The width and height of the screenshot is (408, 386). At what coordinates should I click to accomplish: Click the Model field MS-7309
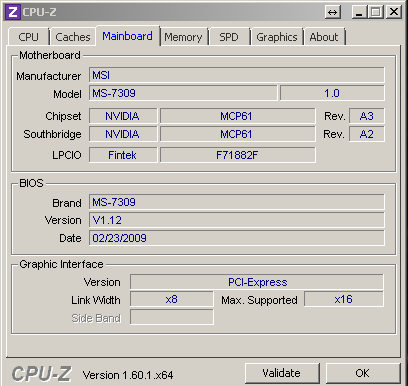(183, 93)
